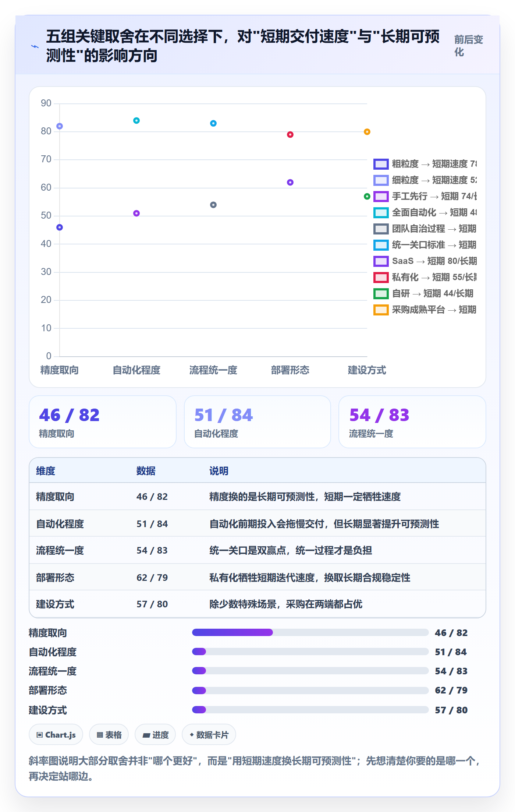Screen dimensions: 515x812
Task: Click the 前后变化 badge in the header
Action: tap(469, 46)
